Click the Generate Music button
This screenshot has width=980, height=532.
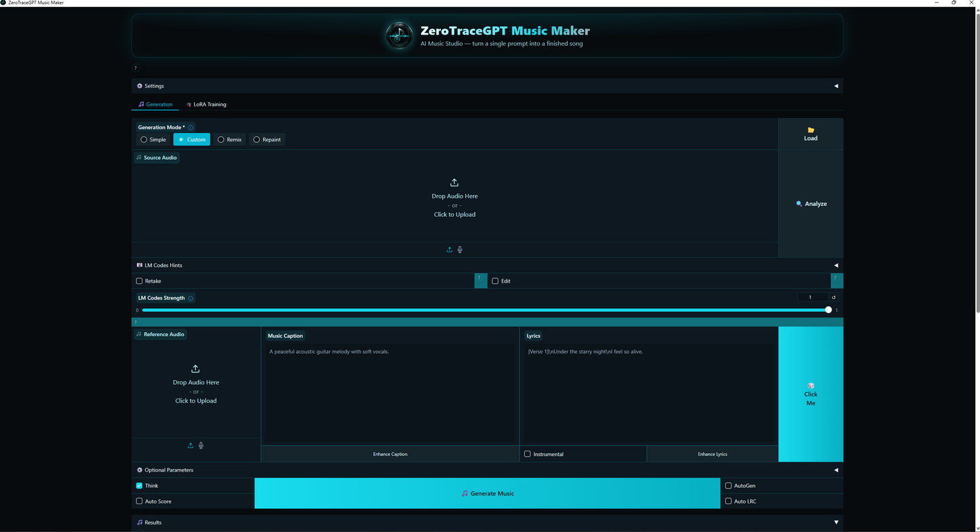pos(487,493)
